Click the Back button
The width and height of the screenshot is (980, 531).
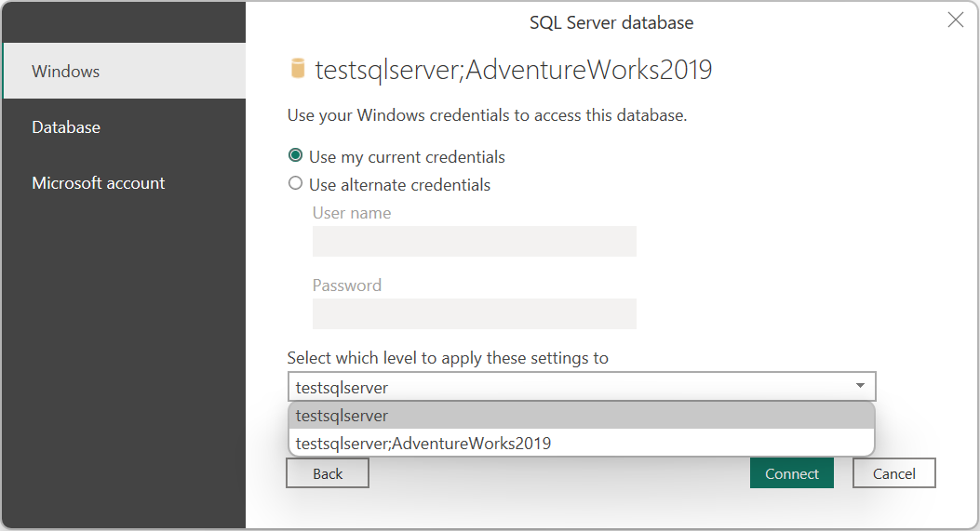328,473
